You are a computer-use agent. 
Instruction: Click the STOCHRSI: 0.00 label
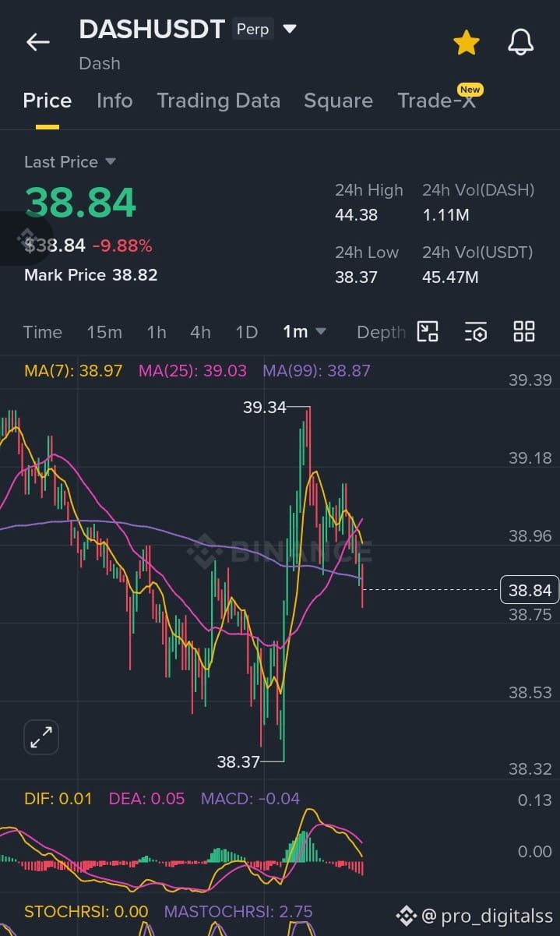[x=86, y=912]
